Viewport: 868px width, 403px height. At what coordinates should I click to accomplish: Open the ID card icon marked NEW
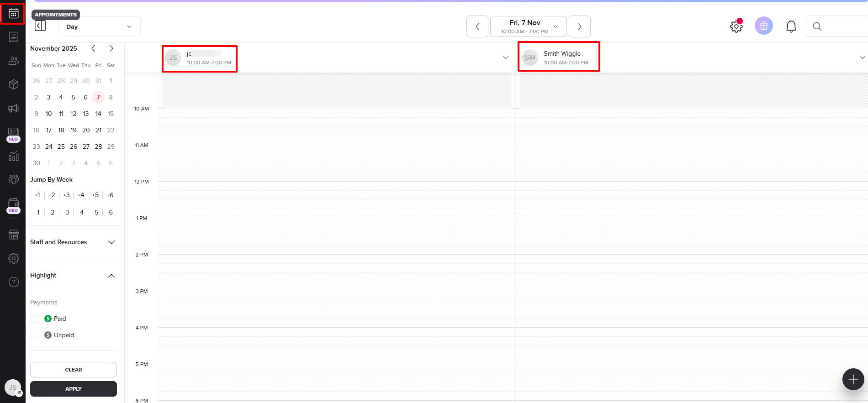[14, 134]
